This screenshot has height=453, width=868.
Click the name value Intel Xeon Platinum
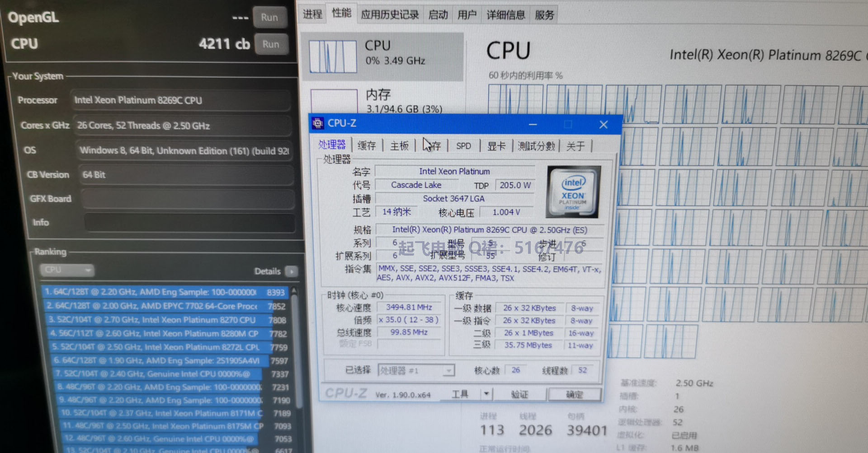(x=455, y=172)
